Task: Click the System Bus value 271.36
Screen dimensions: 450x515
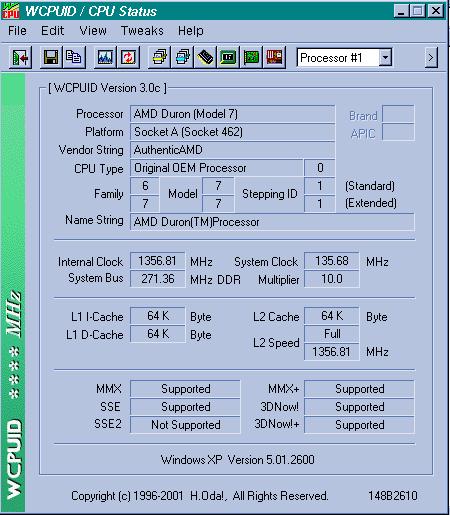Action: [x=157, y=279]
